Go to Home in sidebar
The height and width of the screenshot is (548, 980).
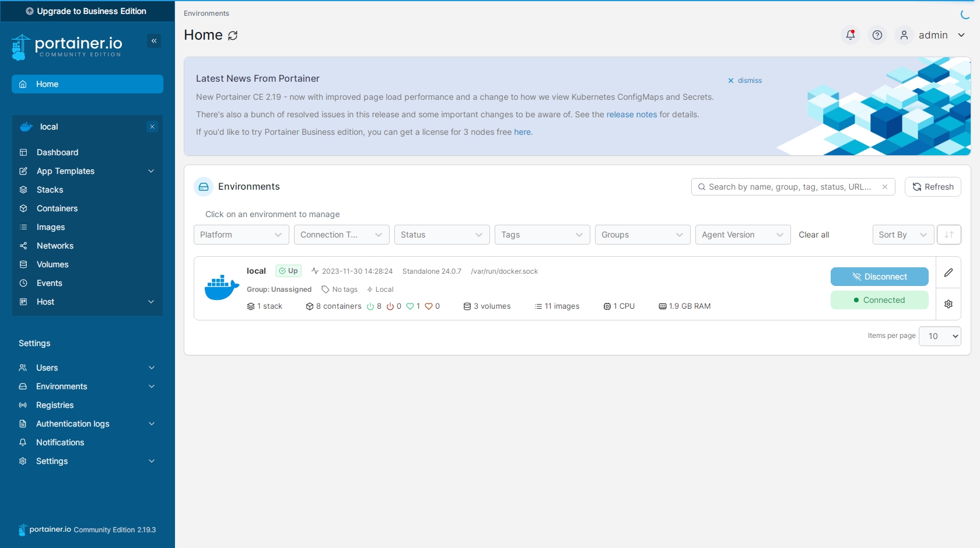point(87,84)
